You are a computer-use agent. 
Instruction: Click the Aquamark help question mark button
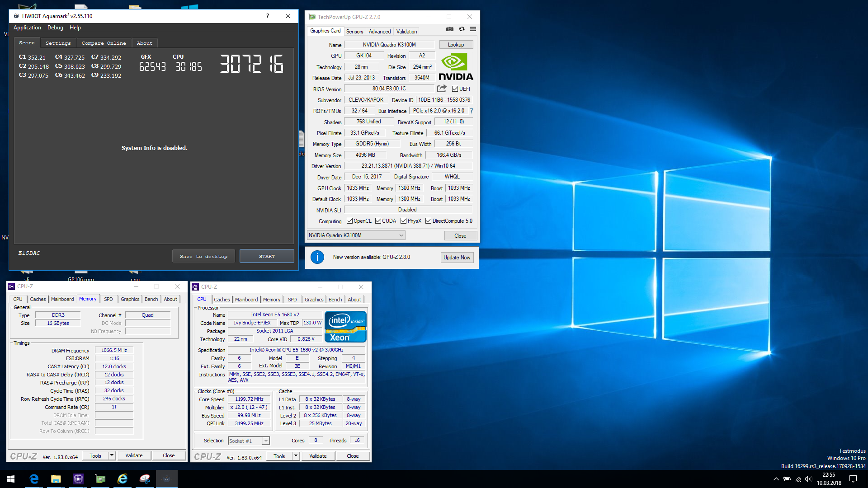[268, 16]
